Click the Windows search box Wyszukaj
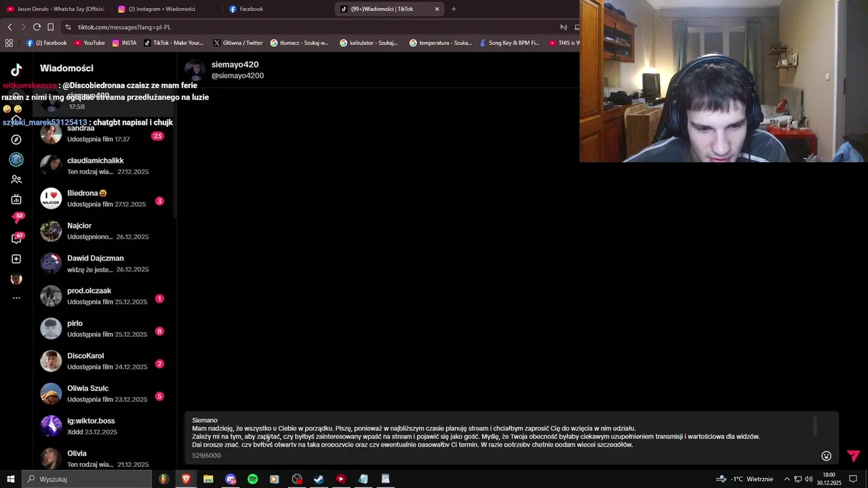Viewport: 868px width, 488px height. pos(87,479)
